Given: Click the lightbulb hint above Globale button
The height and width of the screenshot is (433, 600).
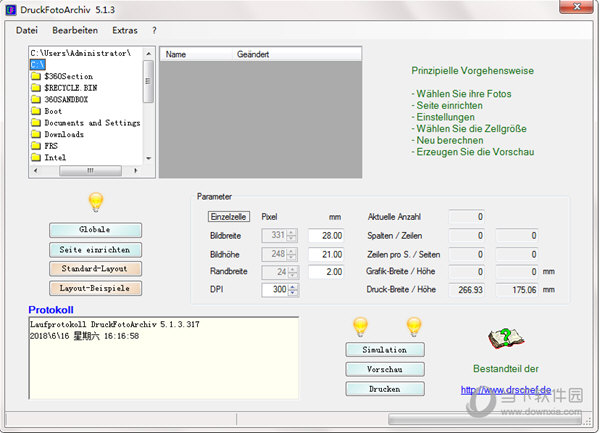Looking at the screenshot, I should [x=96, y=203].
